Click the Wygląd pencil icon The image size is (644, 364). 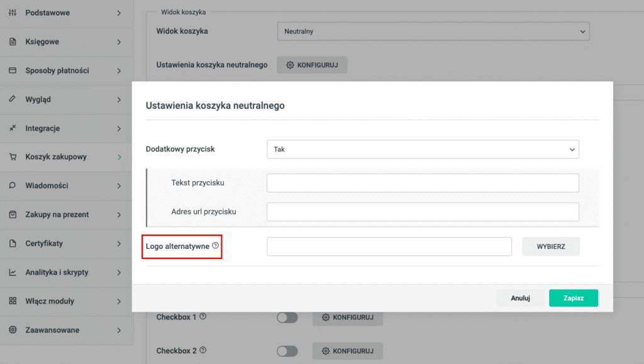coord(13,99)
